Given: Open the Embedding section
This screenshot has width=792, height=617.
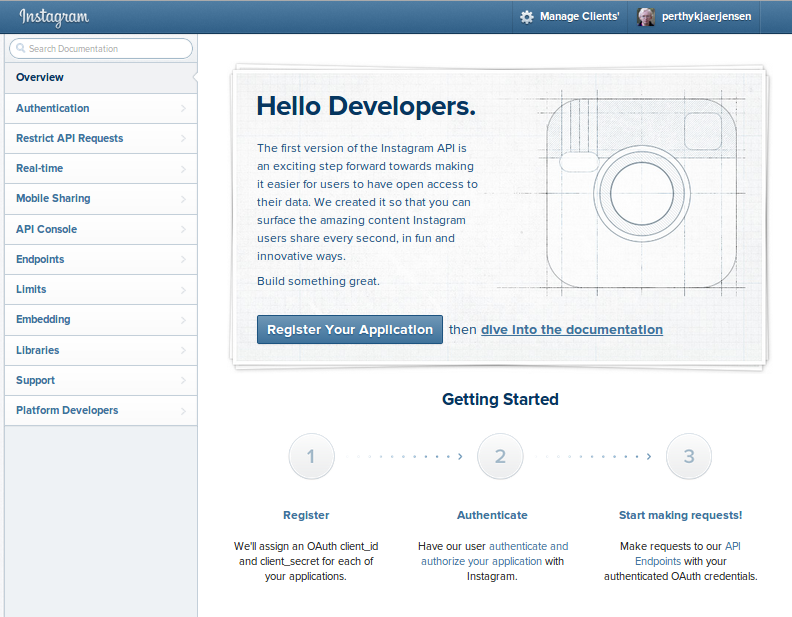Looking at the screenshot, I should tap(101, 319).
